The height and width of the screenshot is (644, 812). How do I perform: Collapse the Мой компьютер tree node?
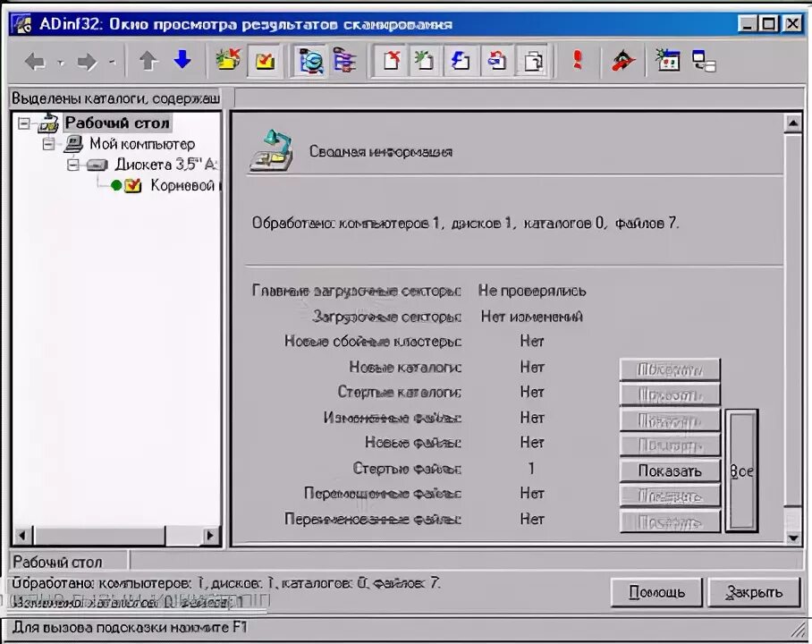[x=48, y=143]
